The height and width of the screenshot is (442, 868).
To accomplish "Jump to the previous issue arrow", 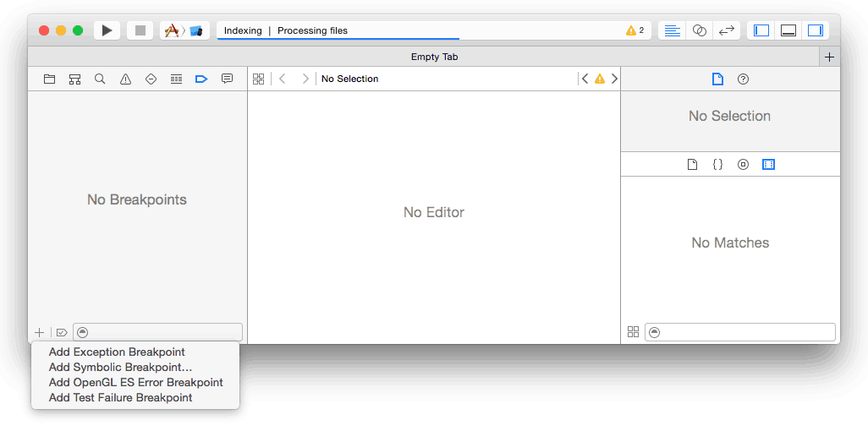I will 585,79.
